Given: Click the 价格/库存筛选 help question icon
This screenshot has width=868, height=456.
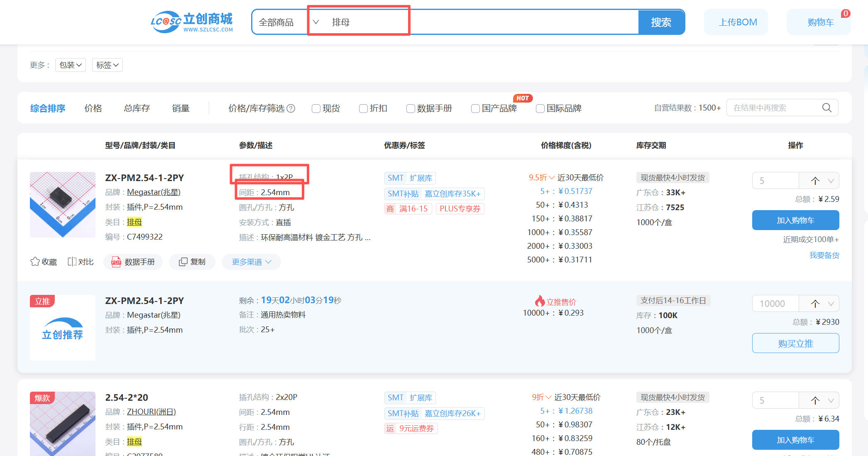Looking at the screenshot, I should click(x=291, y=108).
